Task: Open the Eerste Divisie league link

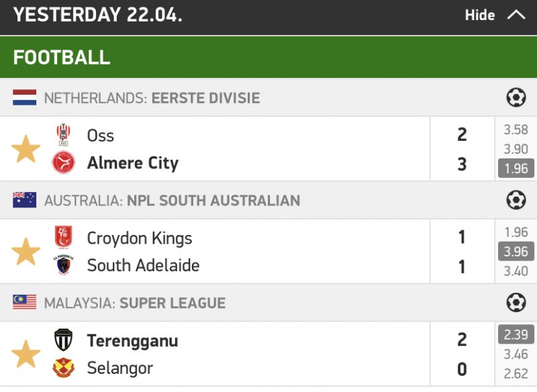Action: tap(205, 98)
